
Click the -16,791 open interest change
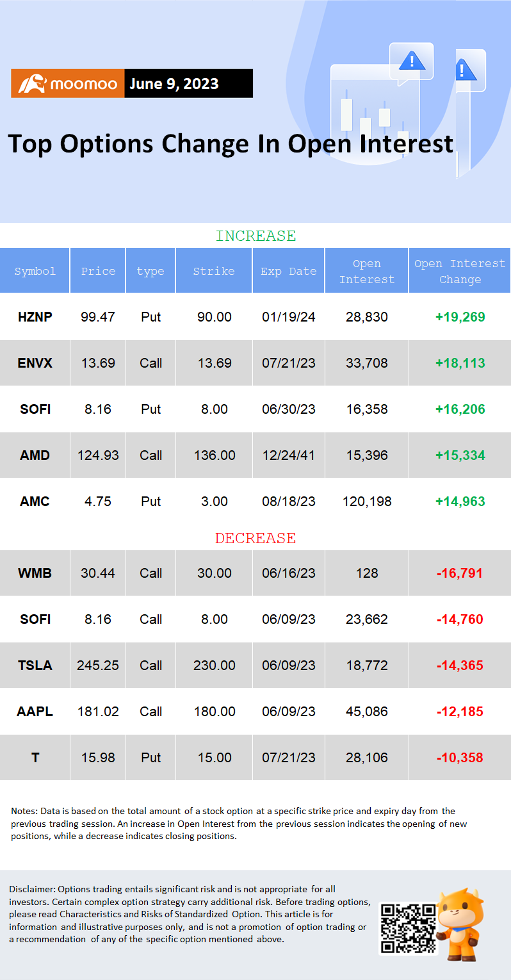(x=460, y=573)
